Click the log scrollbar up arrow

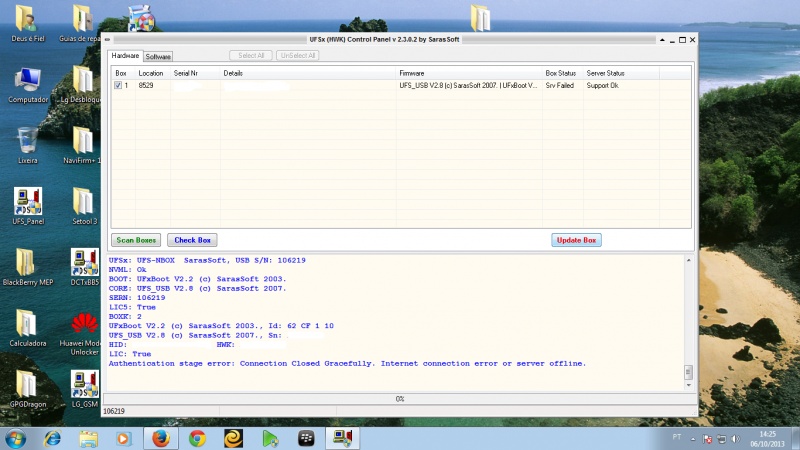[x=688, y=260]
